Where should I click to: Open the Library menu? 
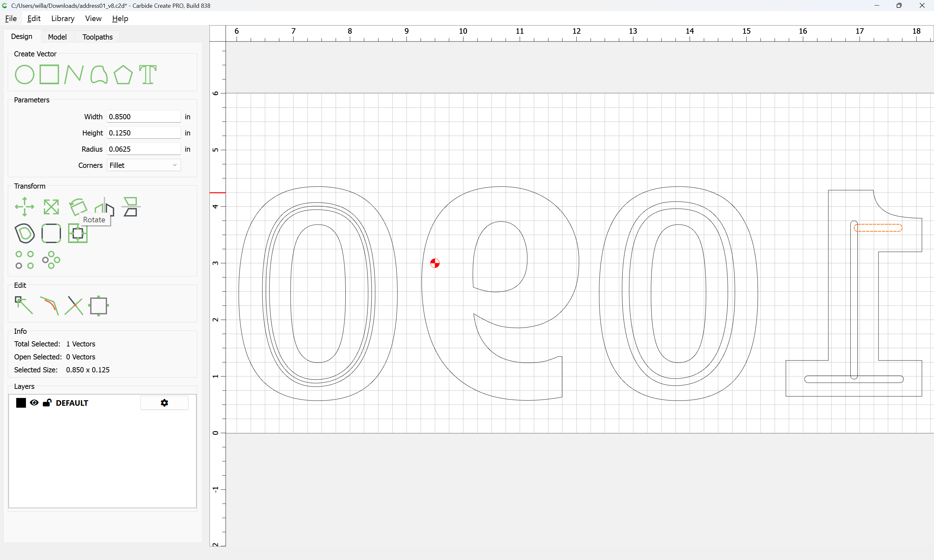[x=63, y=18]
